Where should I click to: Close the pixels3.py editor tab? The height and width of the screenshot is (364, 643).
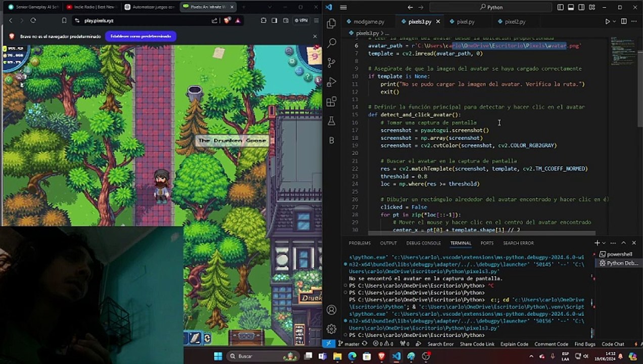(x=438, y=22)
